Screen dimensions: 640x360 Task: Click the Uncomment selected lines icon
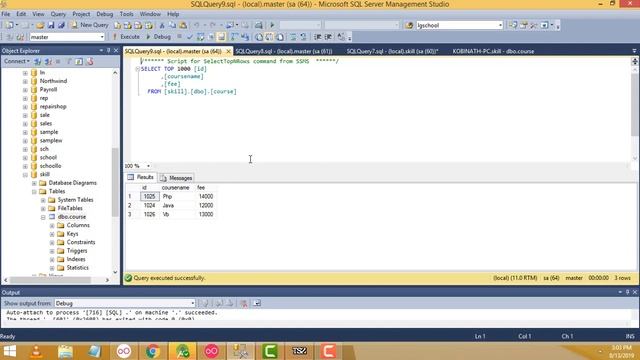tap(303, 37)
